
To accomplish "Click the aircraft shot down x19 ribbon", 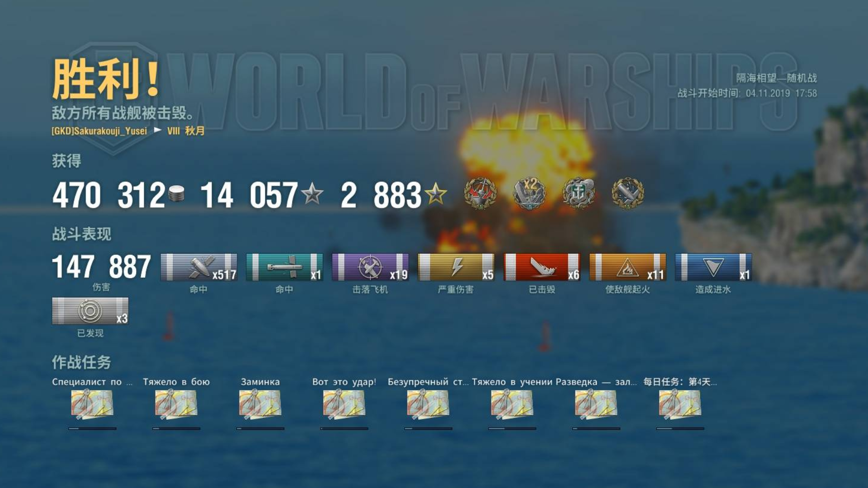I will tap(370, 267).
